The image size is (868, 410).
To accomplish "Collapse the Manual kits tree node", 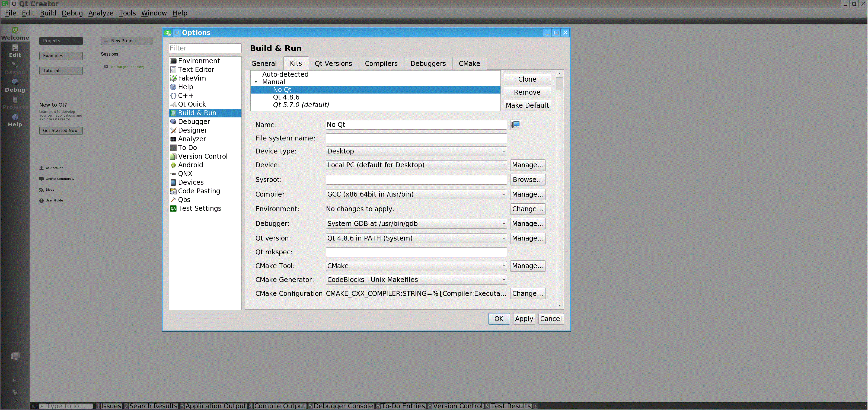I will [256, 82].
